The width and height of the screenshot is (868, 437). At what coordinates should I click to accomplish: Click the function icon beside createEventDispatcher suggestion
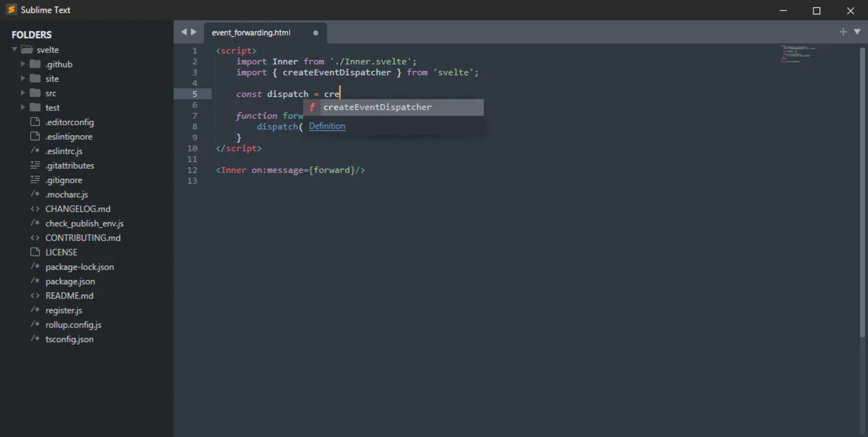312,107
